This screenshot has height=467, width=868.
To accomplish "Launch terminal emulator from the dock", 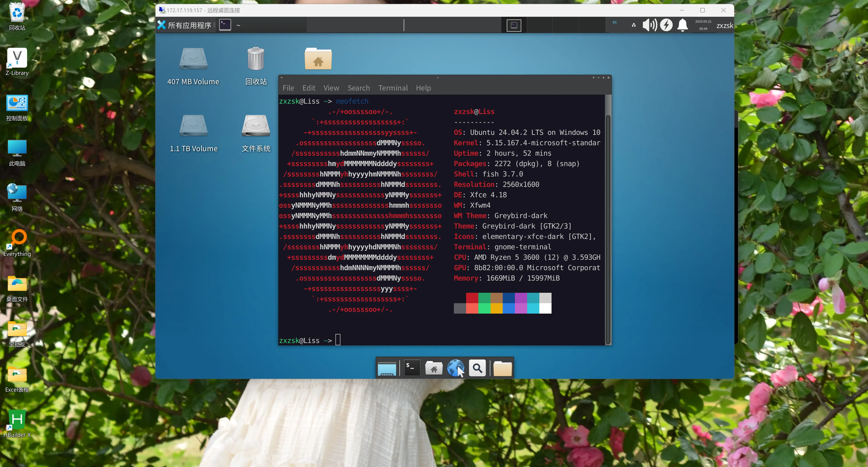I will coord(412,368).
